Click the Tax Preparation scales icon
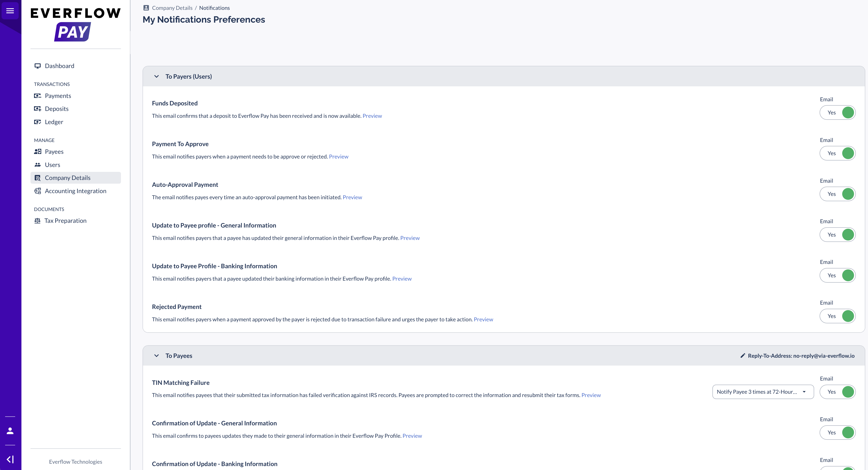868x470 pixels. [37, 221]
